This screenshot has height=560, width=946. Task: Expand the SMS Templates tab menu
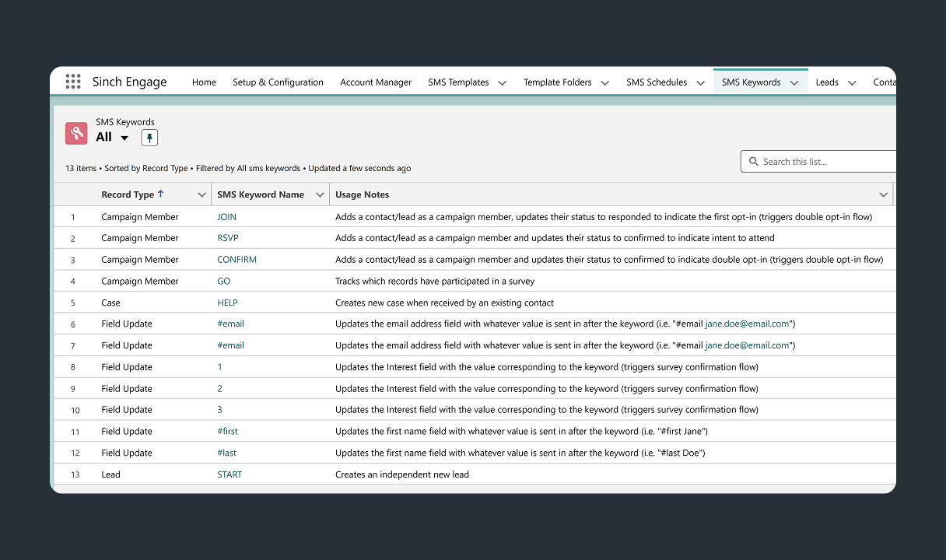click(502, 82)
